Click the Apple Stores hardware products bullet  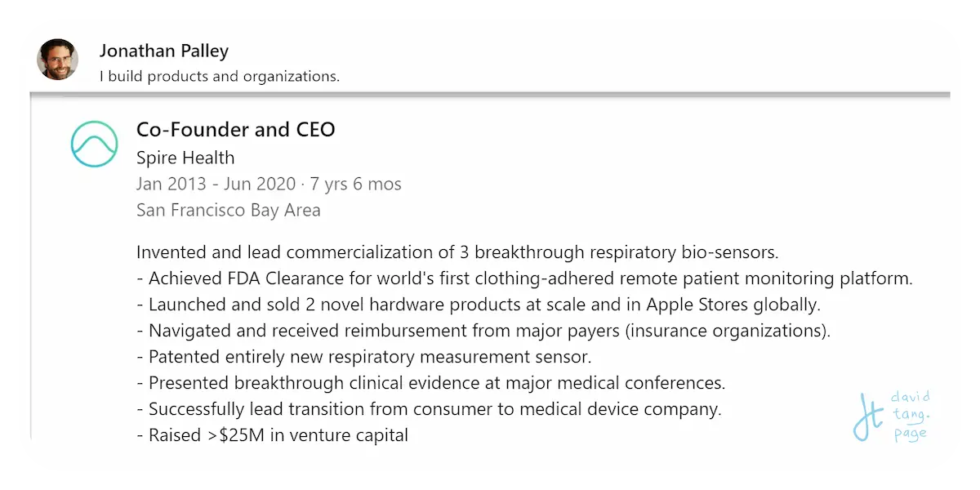(479, 305)
